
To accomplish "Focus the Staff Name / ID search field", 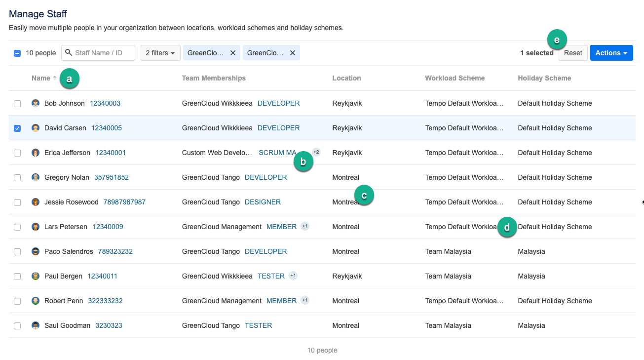I will tap(103, 53).
